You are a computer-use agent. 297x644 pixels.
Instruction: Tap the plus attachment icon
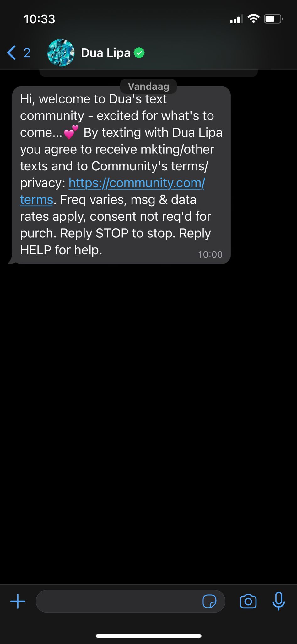pyautogui.click(x=18, y=601)
